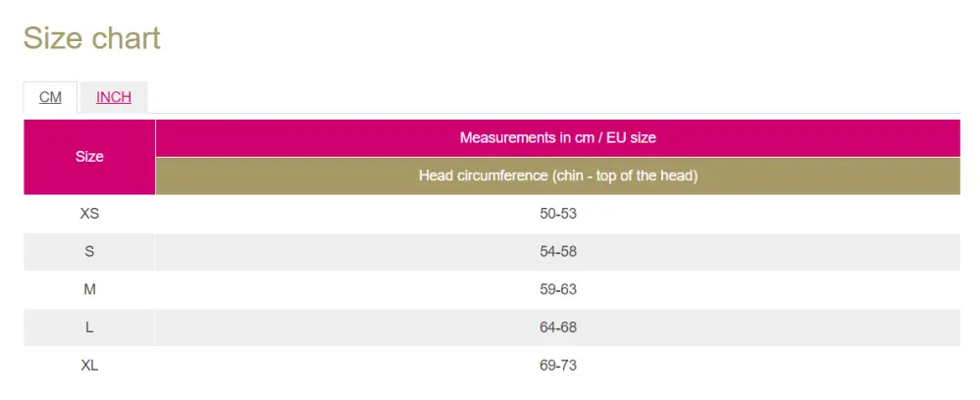Click the 50-53 measurement value
This screenshot has height=400, width=980.
[x=557, y=214]
